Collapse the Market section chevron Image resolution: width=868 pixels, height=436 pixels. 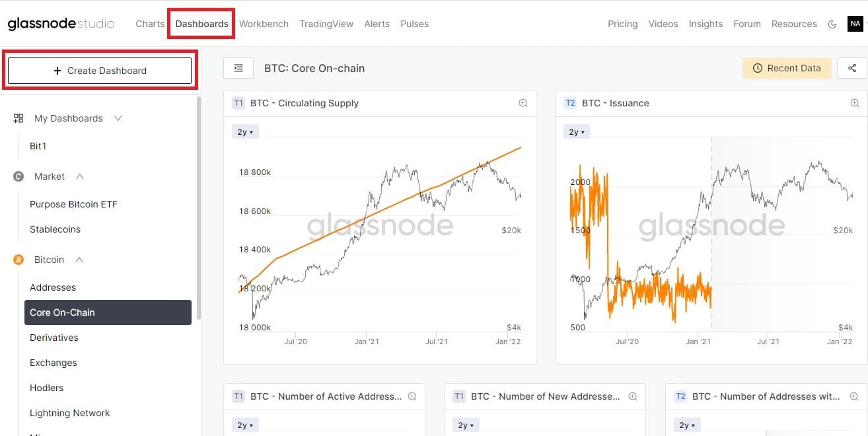coord(80,176)
